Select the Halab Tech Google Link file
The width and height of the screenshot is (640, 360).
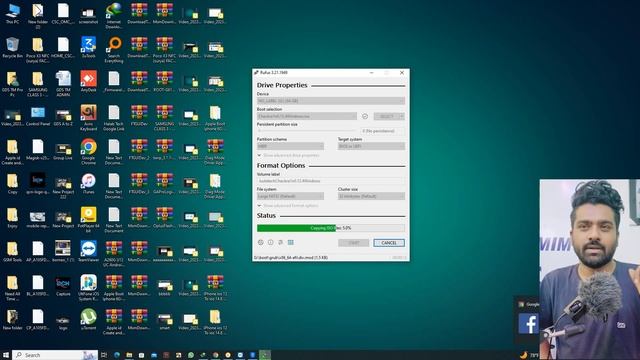(x=114, y=118)
